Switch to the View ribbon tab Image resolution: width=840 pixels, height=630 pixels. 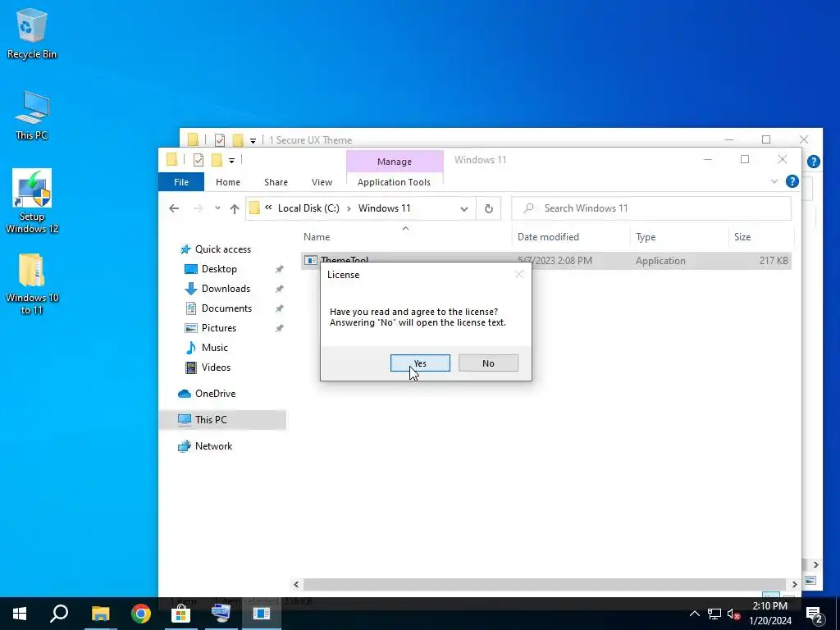point(322,182)
